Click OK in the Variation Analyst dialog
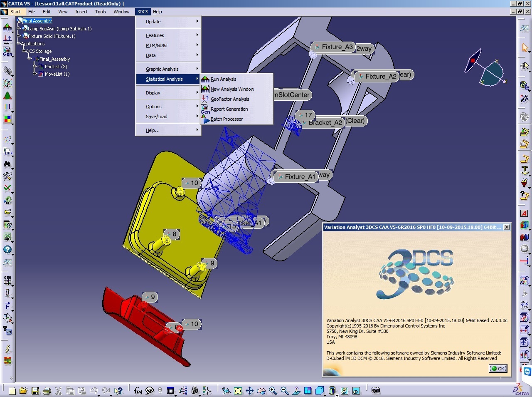 pyautogui.click(x=498, y=368)
